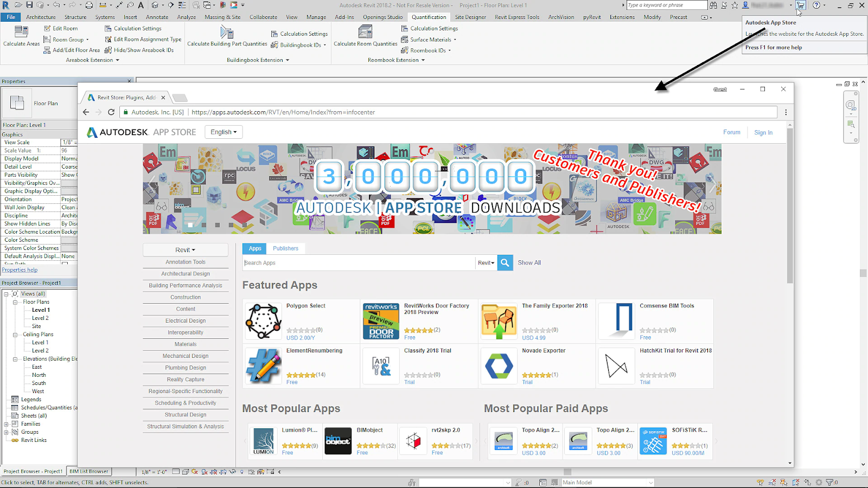
Task: Click the Calculate Areas icon
Action: click(21, 32)
